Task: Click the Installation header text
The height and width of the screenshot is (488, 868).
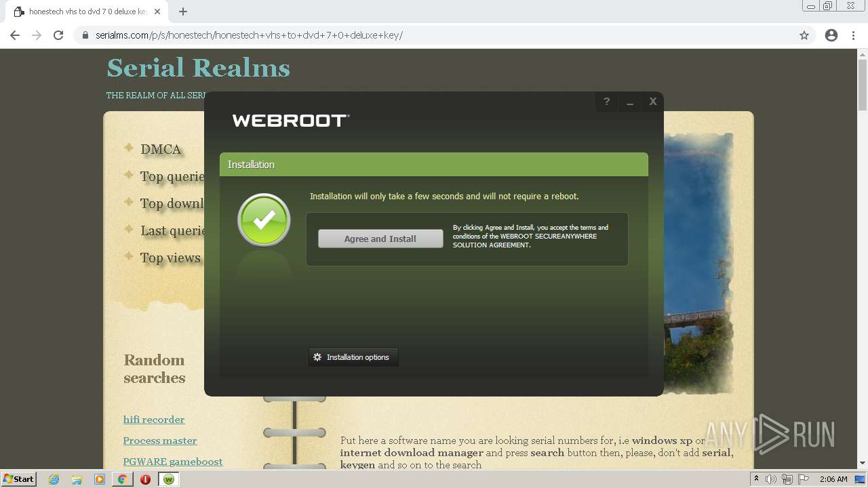Action: [x=251, y=165]
